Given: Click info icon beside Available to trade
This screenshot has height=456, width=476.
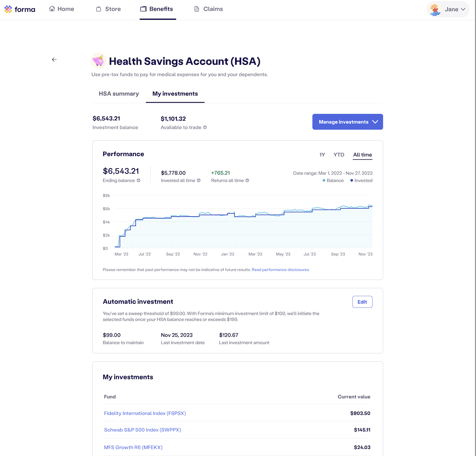Looking at the screenshot, I should (x=205, y=127).
